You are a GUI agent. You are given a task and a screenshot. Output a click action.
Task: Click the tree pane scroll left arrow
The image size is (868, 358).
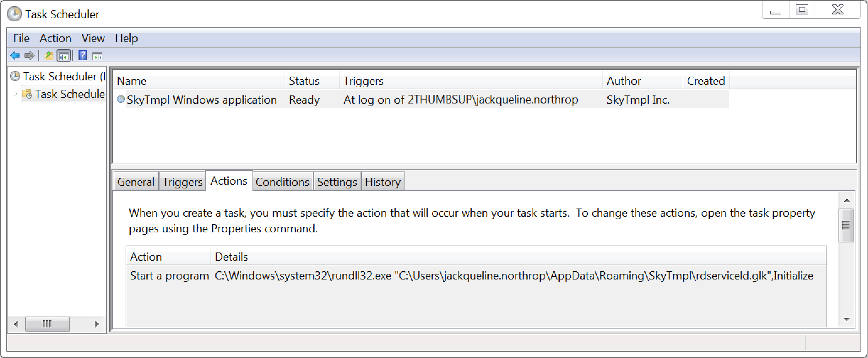point(16,324)
